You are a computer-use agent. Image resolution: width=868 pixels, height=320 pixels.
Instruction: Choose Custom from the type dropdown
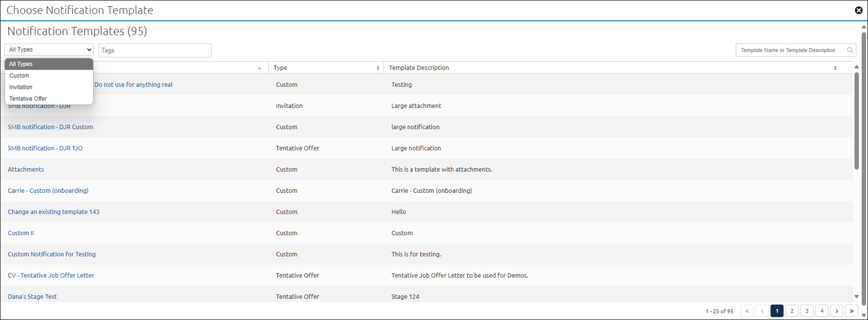49,76
